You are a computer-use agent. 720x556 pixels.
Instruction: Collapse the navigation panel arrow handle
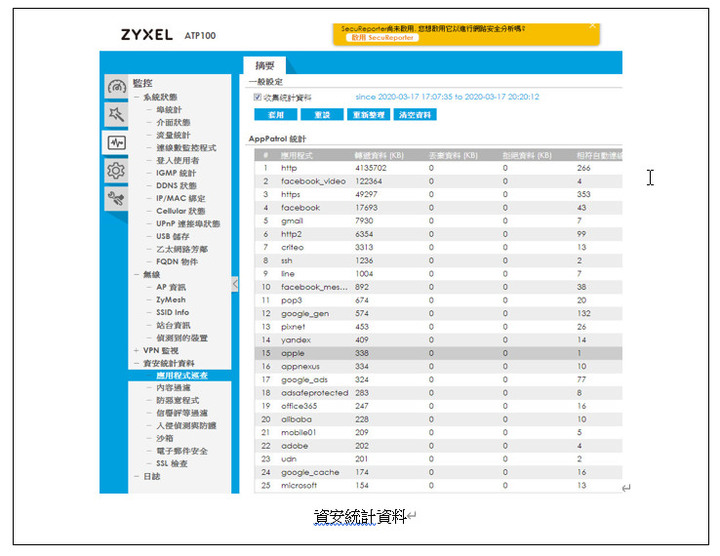point(235,284)
